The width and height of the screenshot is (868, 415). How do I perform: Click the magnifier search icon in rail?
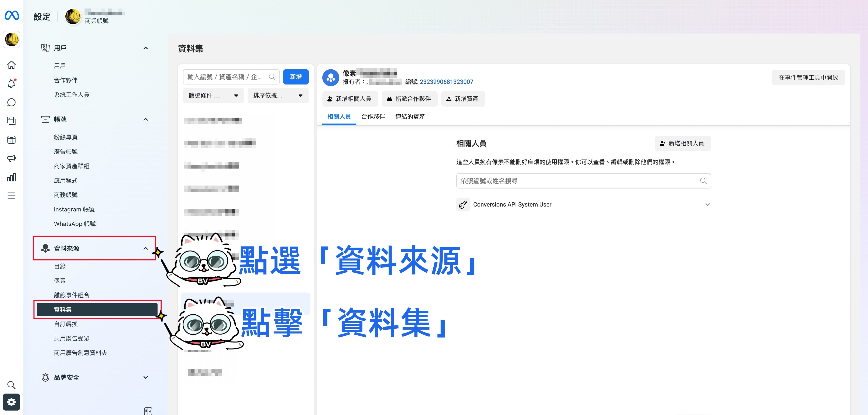[x=11, y=385]
